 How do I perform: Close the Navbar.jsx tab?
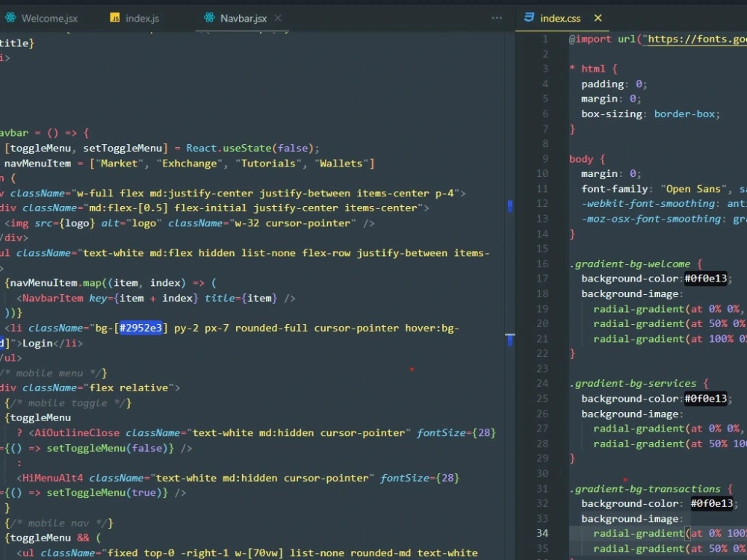coord(278,18)
